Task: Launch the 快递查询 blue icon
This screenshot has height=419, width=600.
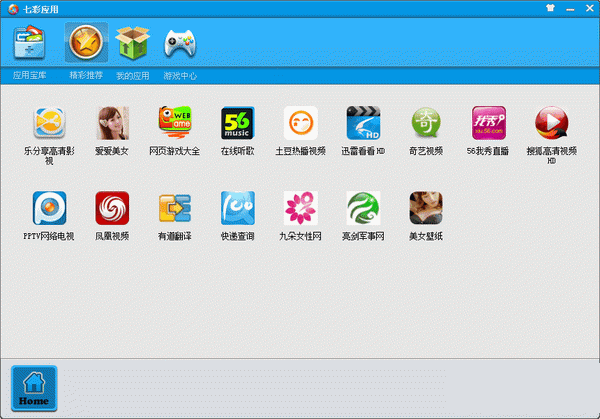Action: click(x=238, y=208)
